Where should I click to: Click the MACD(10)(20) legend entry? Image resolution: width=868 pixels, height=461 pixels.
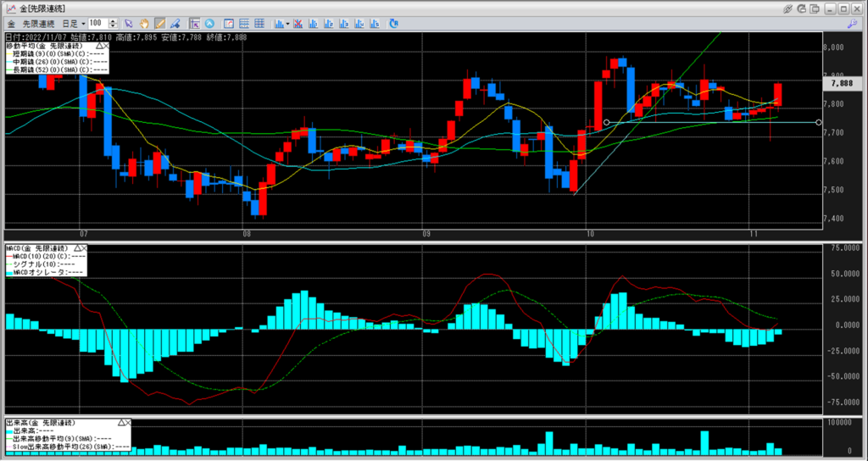click(x=46, y=256)
